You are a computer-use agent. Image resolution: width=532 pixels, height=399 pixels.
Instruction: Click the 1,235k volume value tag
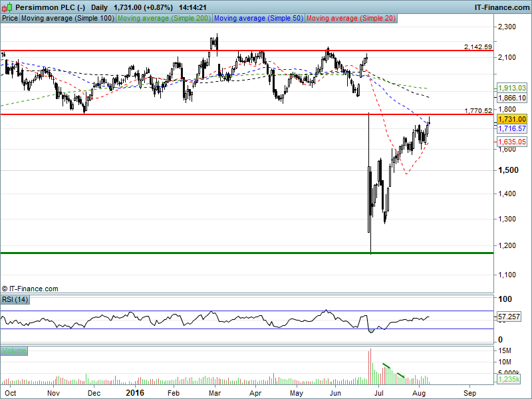(x=509, y=379)
